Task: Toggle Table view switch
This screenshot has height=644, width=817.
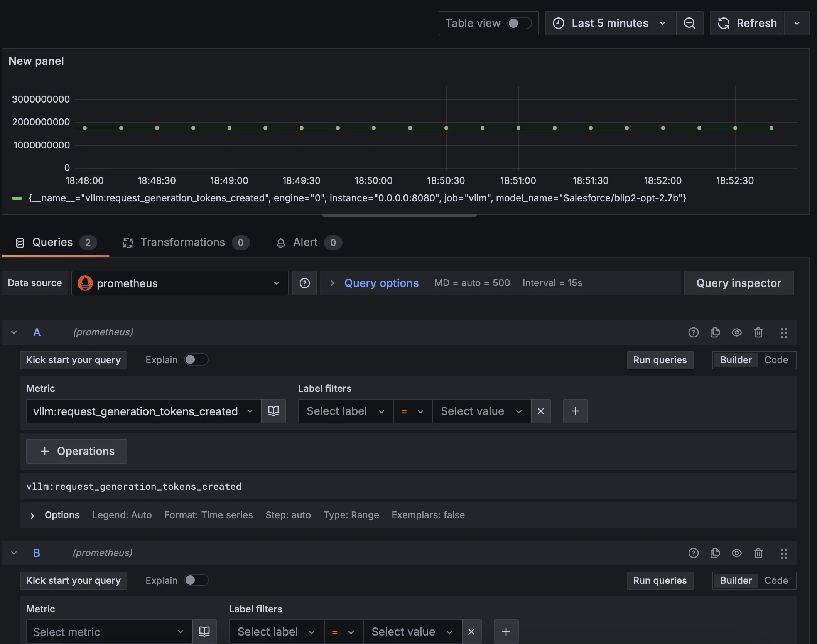Action: (x=519, y=23)
